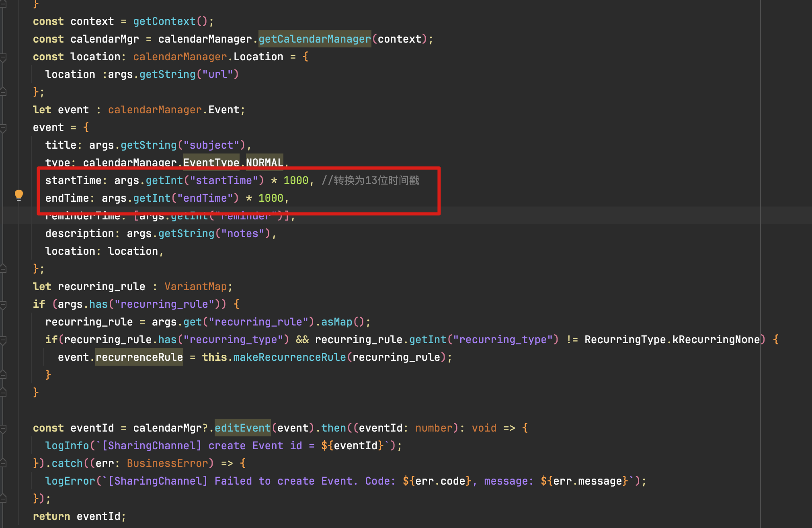This screenshot has height=528, width=812.
Task: Click the VariantMap type name
Action: pos(195,287)
